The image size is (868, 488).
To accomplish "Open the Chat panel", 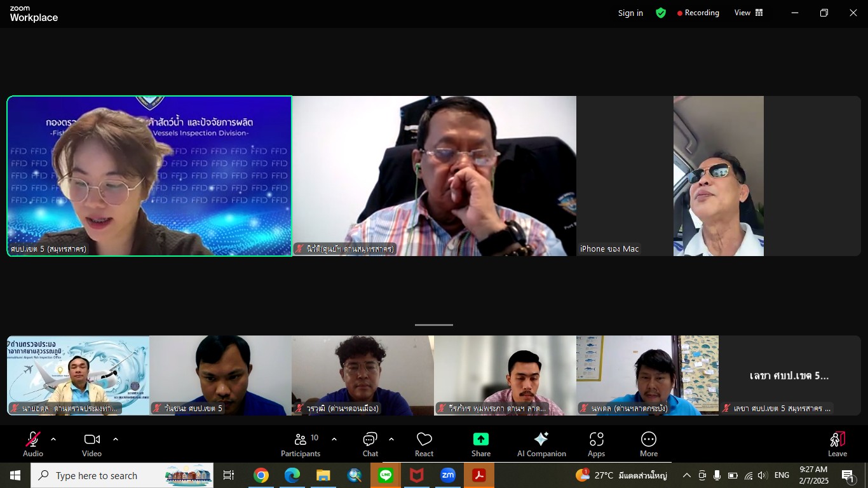I will click(x=370, y=444).
